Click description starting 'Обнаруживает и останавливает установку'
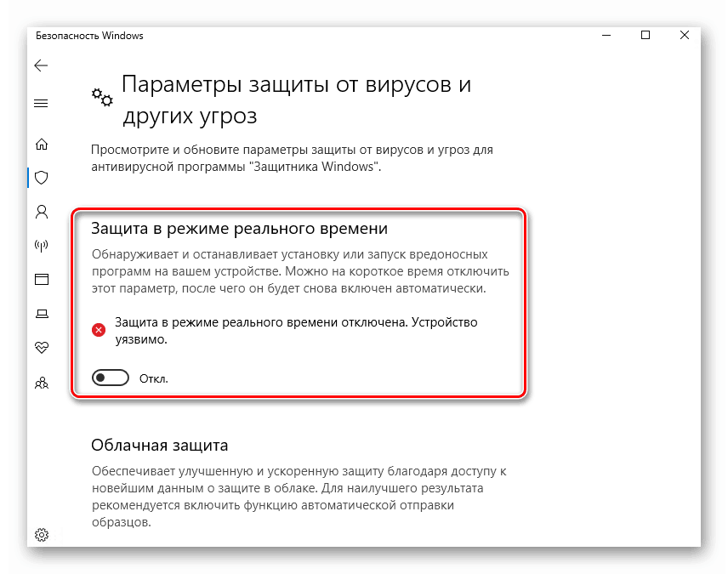This screenshot has width=728, height=574. (300, 271)
